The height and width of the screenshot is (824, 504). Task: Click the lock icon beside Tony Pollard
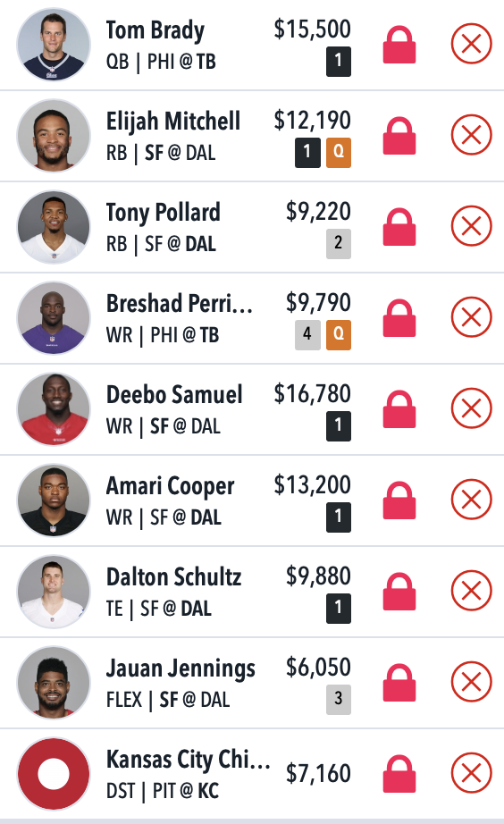pos(399,227)
